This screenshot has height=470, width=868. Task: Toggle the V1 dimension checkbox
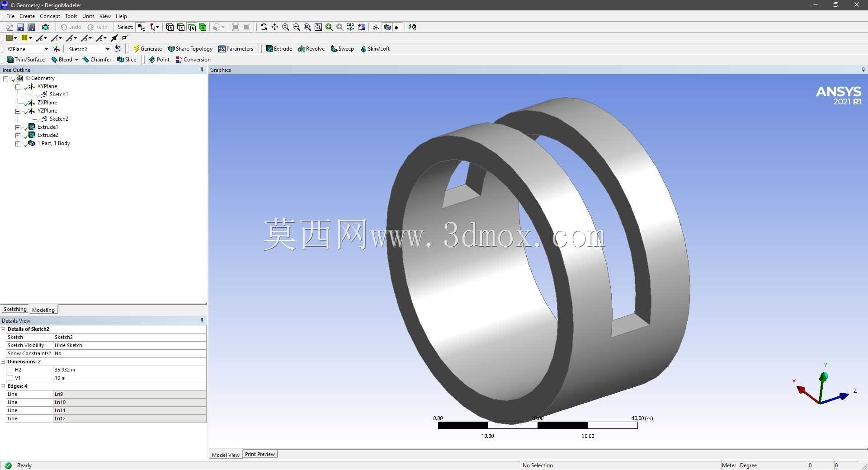(x=10, y=378)
